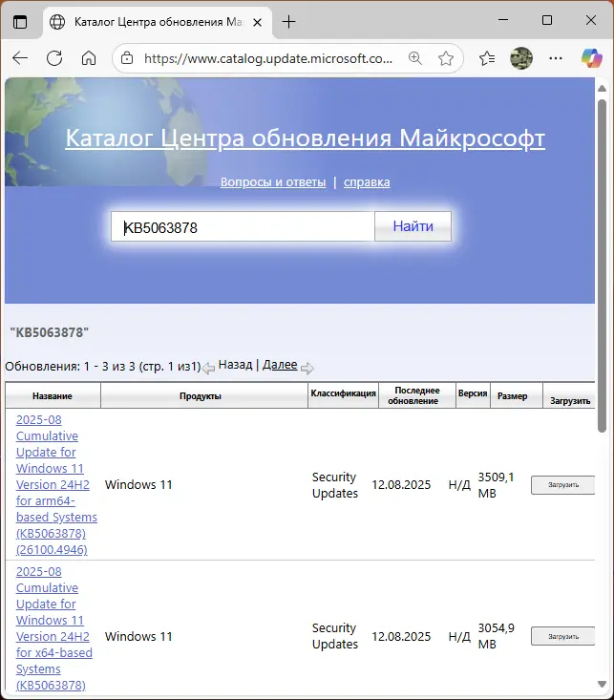Click the Найти search button
Viewport: 614px width, 700px height.
click(x=413, y=226)
